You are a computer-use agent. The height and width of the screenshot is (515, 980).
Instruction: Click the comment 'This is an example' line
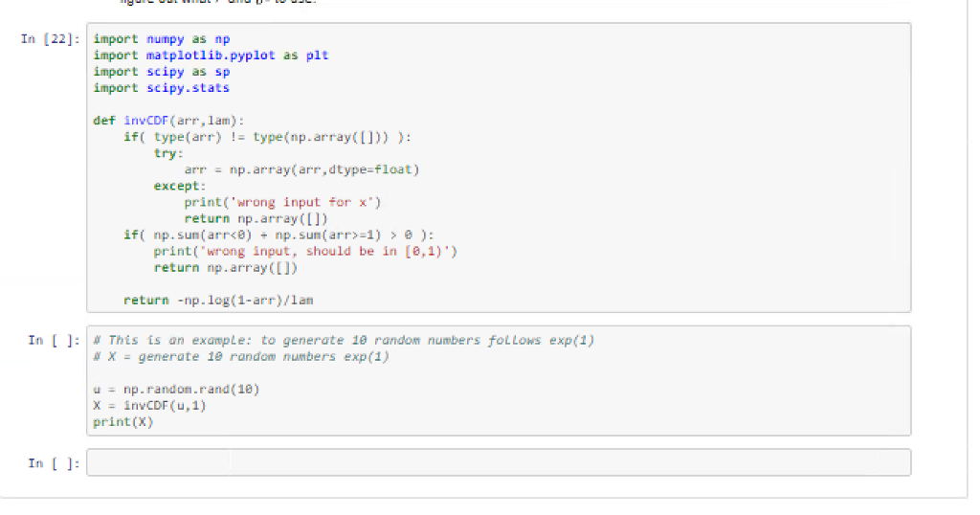(x=344, y=340)
